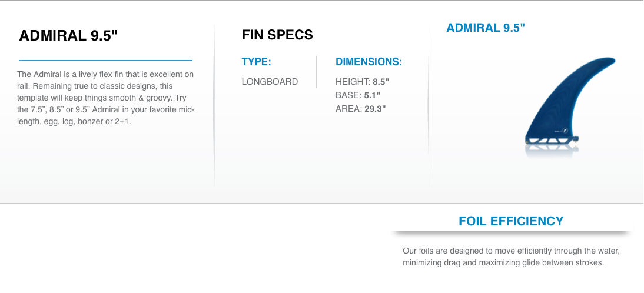
Task: Click the BASE: 5.1" specification
Action: (x=357, y=95)
